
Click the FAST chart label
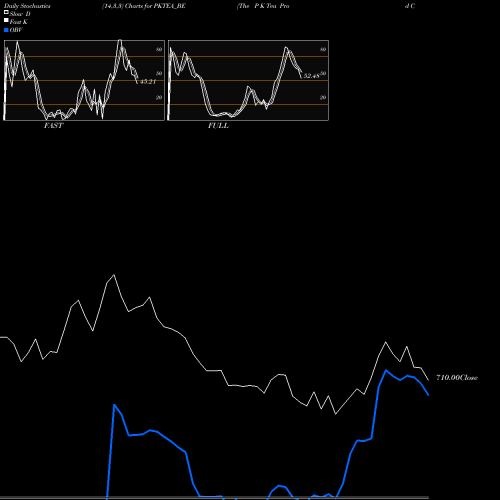53,126
